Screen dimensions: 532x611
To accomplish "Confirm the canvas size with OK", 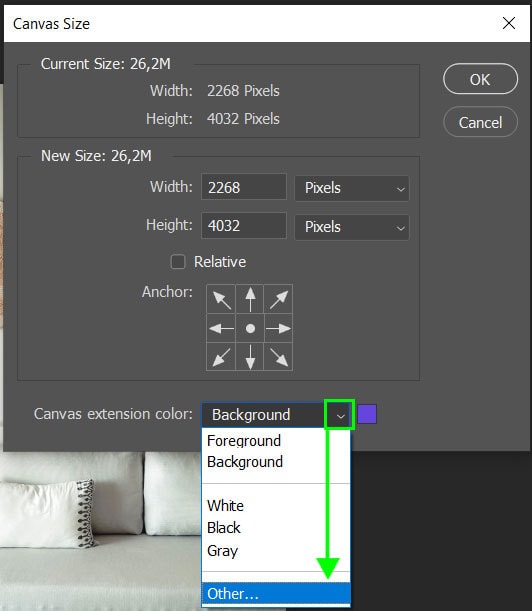I will coord(480,79).
